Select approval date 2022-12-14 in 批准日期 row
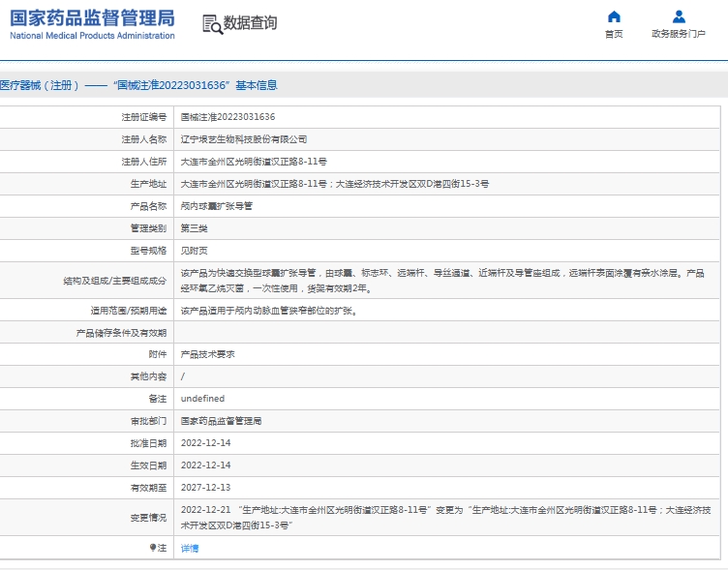This screenshot has width=728, height=570. (x=205, y=443)
